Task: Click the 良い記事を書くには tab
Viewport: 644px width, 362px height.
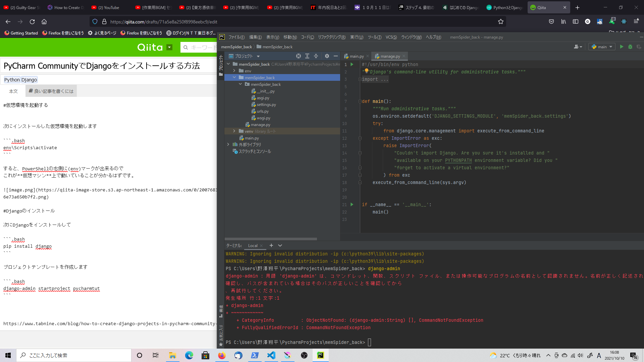Action: (51, 91)
